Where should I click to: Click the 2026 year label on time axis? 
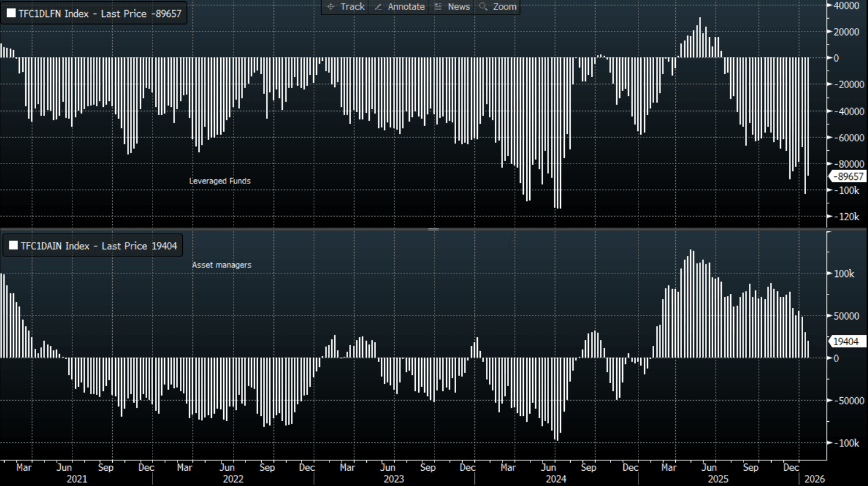click(x=814, y=479)
